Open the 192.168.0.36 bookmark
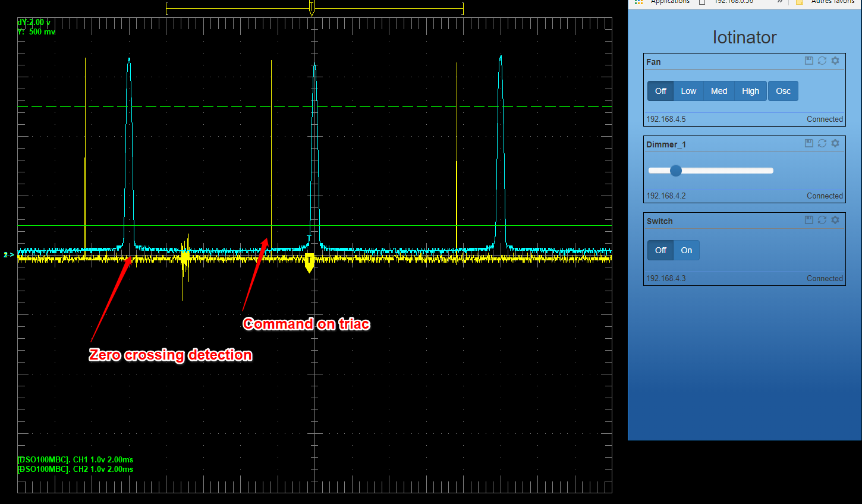 click(726, 2)
